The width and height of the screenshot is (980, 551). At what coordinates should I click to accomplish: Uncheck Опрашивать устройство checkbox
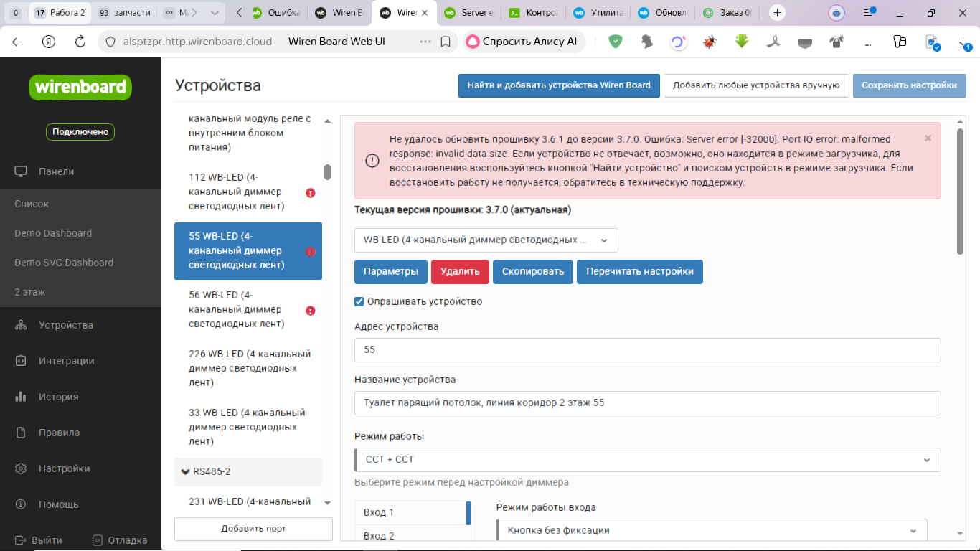tap(359, 301)
